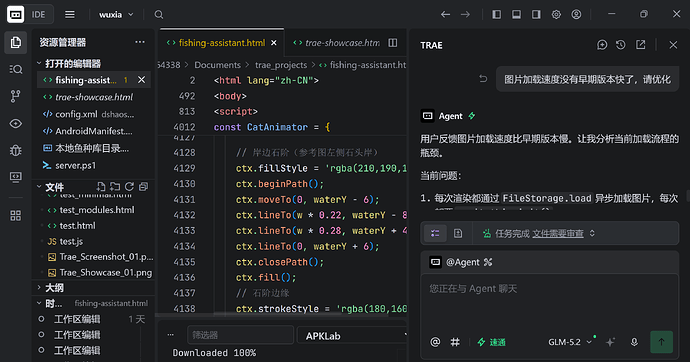The height and width of the screenshot is (362, 690).
Task: Click the Documents breadcrumb segment
Action: point(217,65)
